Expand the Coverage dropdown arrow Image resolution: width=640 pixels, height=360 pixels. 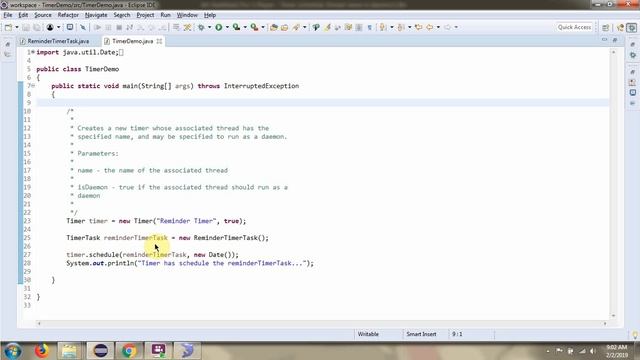(x=245, y=27)
